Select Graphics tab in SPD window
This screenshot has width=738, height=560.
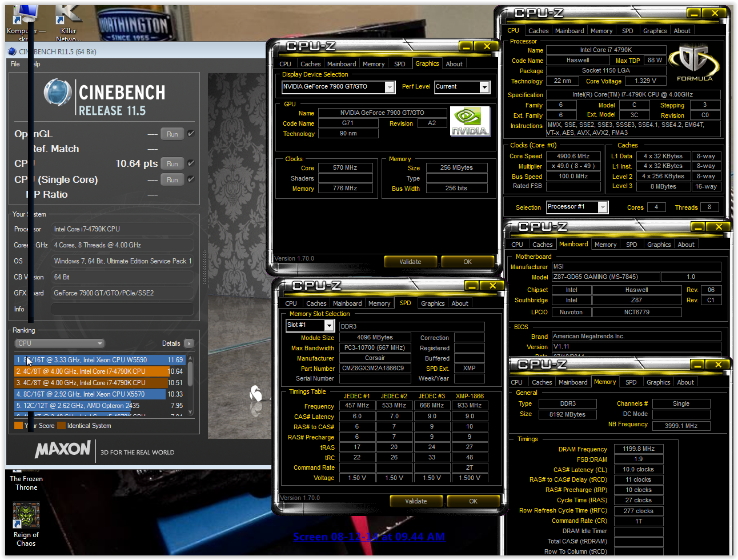pyautogui.click(x=432, y=303)
